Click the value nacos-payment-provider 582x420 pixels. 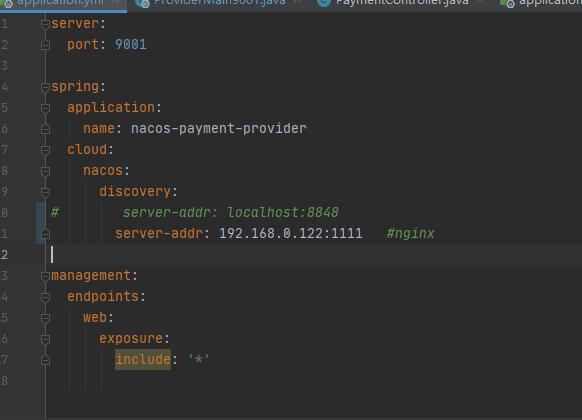click(219, 129)
